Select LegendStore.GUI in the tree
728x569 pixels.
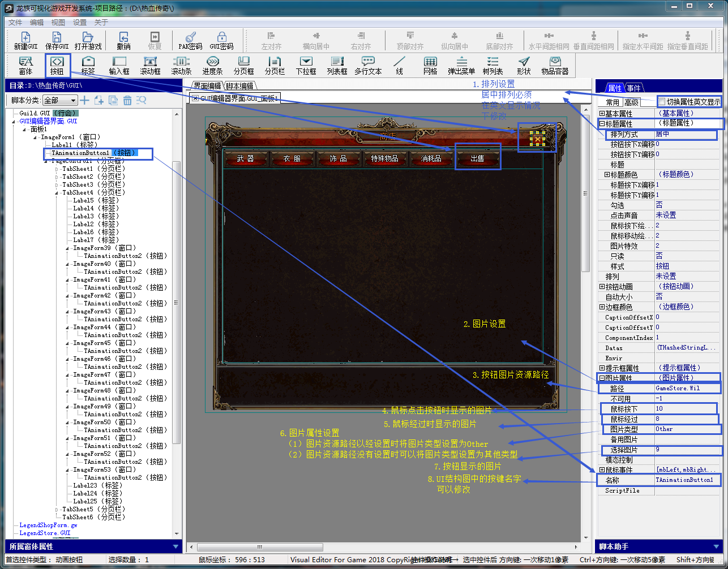point(45,533)
